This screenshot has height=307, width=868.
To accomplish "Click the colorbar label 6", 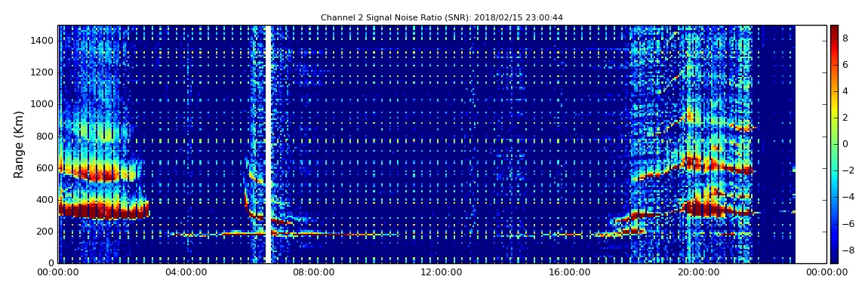I will click(x=845, y=65).
